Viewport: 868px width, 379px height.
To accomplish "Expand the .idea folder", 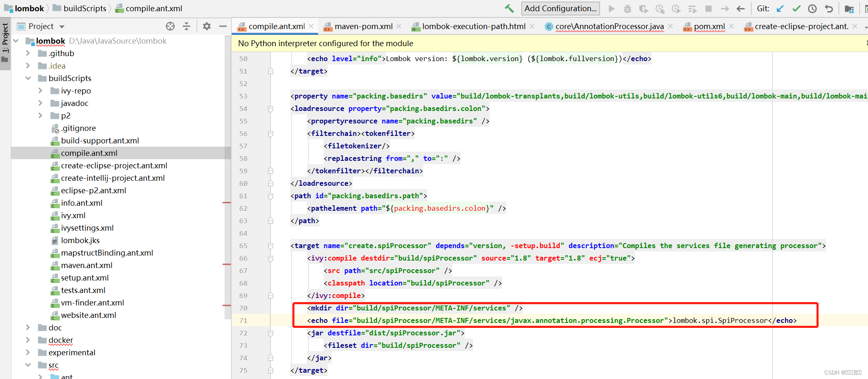I will pos(28,66).
